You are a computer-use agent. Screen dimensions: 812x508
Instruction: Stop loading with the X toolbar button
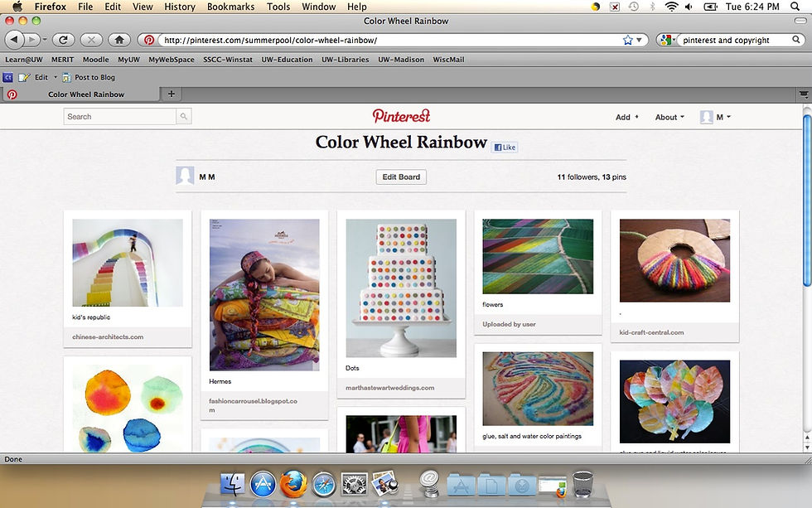pos(91,39)
